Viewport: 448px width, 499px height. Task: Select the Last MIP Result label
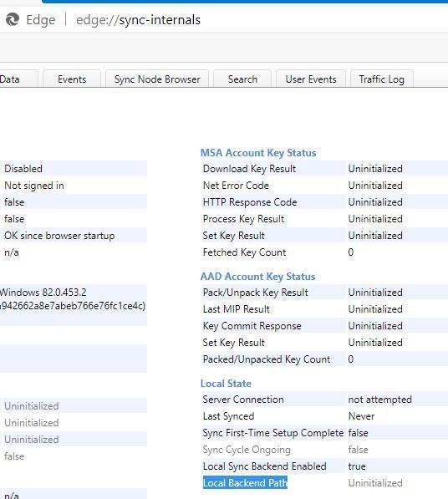coord(236,309)
